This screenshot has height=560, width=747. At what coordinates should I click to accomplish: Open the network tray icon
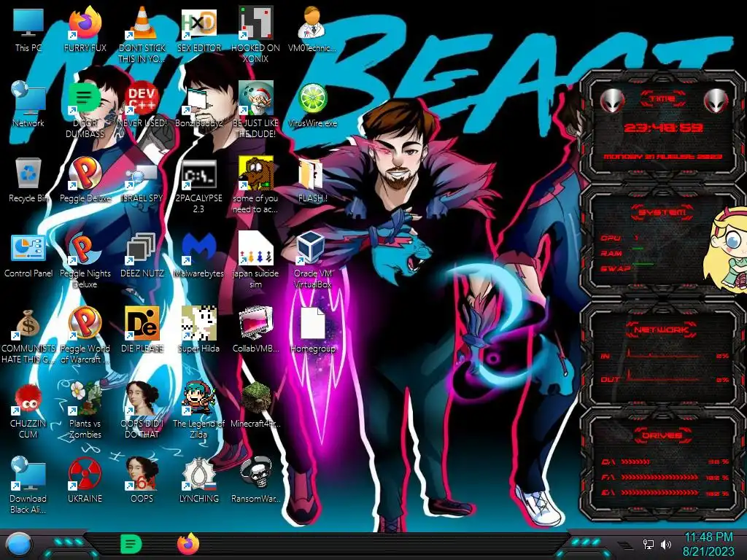tap(649, 544)
